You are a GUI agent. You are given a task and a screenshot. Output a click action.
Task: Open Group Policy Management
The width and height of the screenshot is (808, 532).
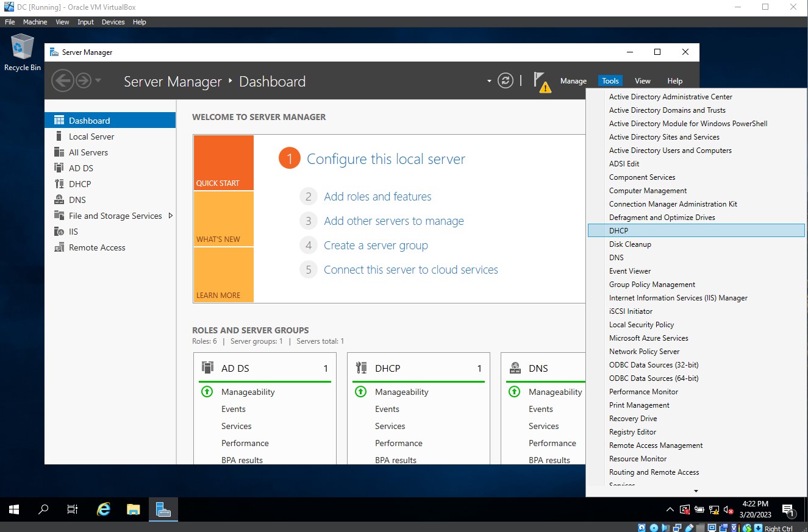tap(696, 285)
